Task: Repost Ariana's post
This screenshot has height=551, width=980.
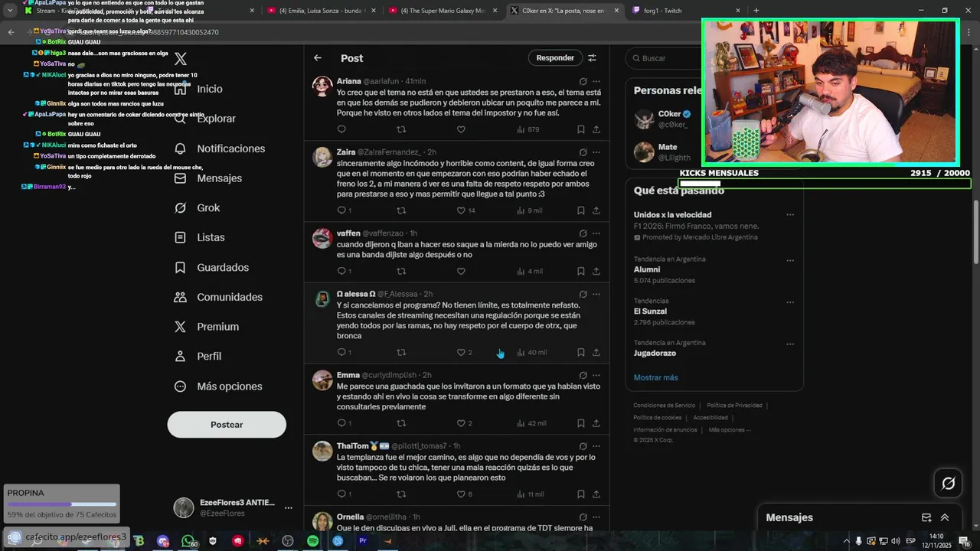Action: pos(401,129)
